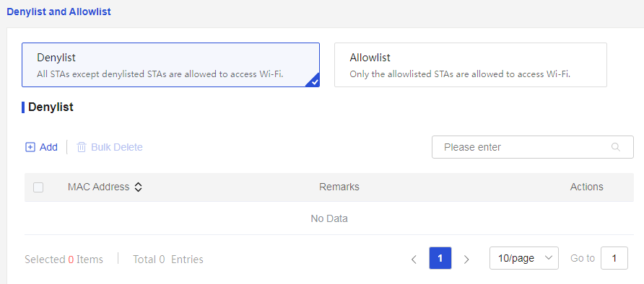Click the Bulk Delete button label
Image resolution: width=644 pixels, height=284 pixels.
pos(117,147)
